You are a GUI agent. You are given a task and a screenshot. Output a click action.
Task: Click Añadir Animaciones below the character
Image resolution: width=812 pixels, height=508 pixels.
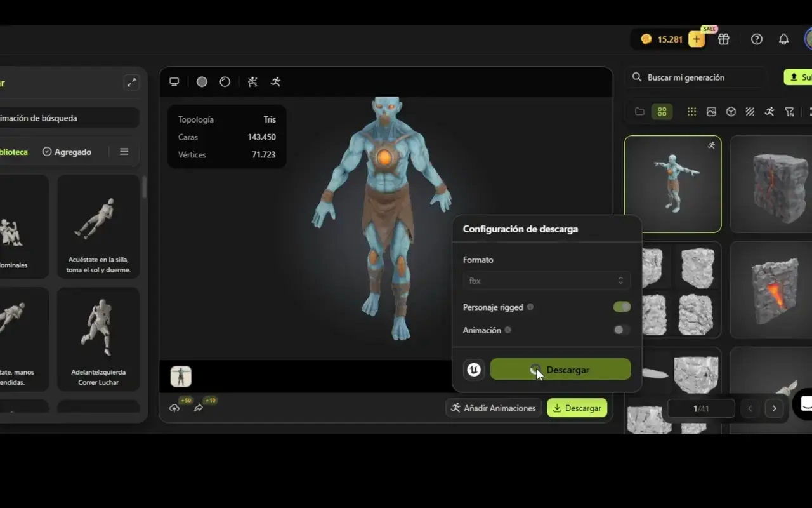[x=494, y=408]
